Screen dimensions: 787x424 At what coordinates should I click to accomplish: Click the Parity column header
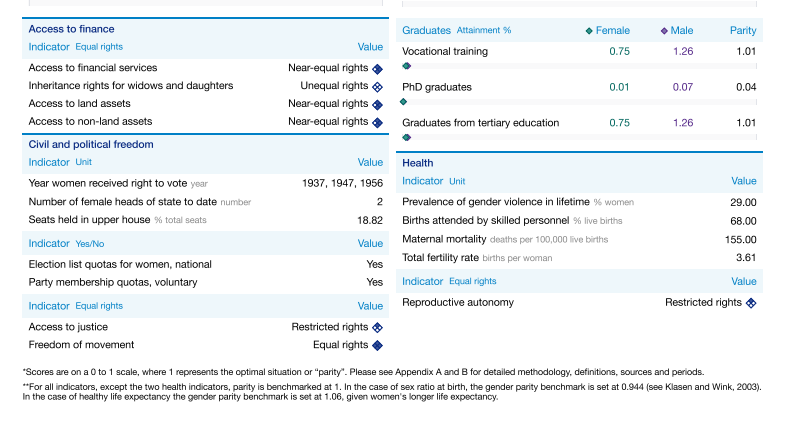pyautogui.click(x=743, y=31)
